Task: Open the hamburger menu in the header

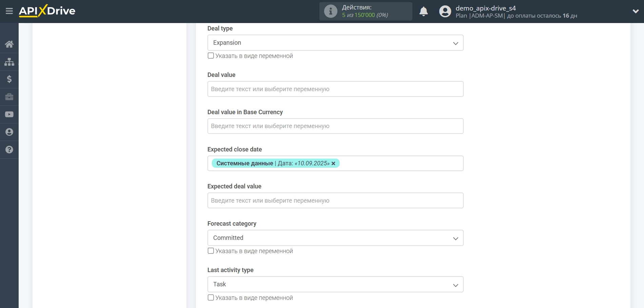Action: pos(9,11)
